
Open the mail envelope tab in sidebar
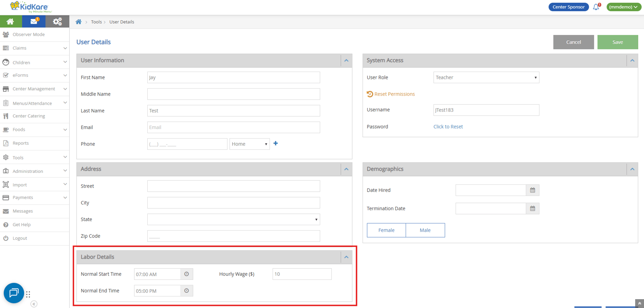coord(34,22)
